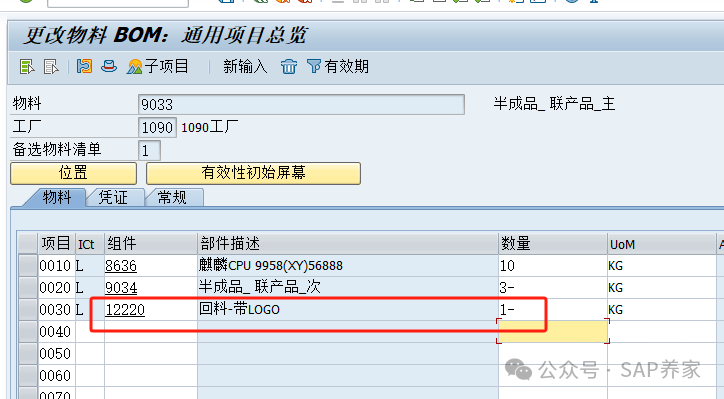
Task: Click the orange-blue puzzle piece toolbar icon
Action: coord(84,66)
